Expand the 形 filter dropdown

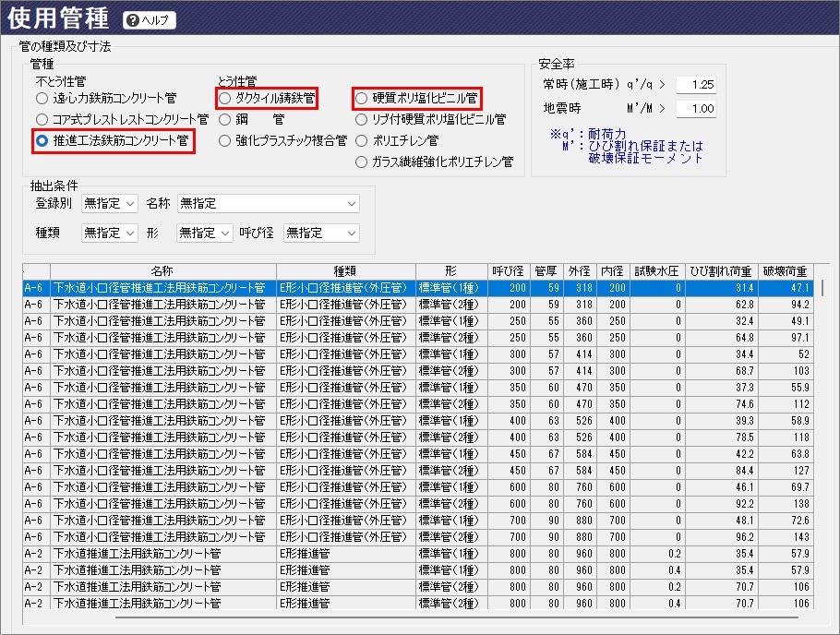click(204, 234)
